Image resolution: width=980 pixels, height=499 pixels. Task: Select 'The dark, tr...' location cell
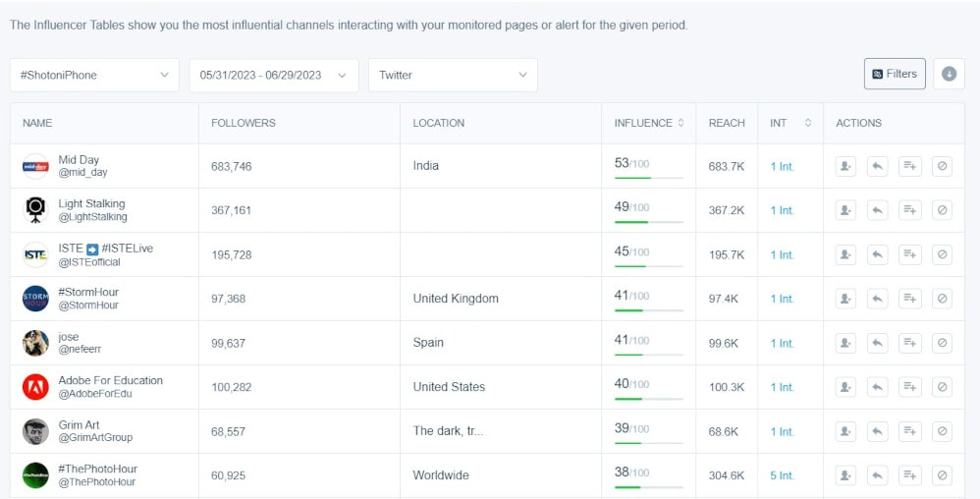pos(448,431)
